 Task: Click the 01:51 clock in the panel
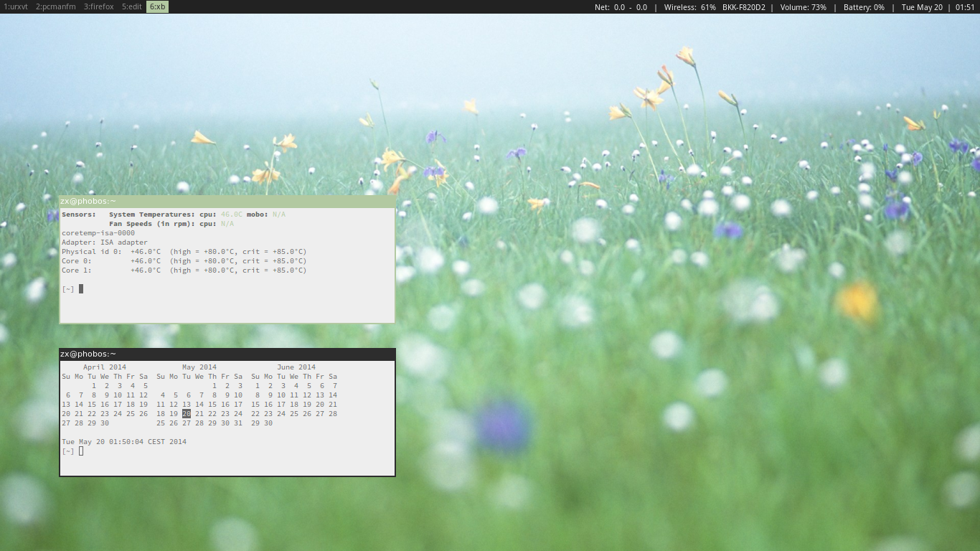point(966,7)
